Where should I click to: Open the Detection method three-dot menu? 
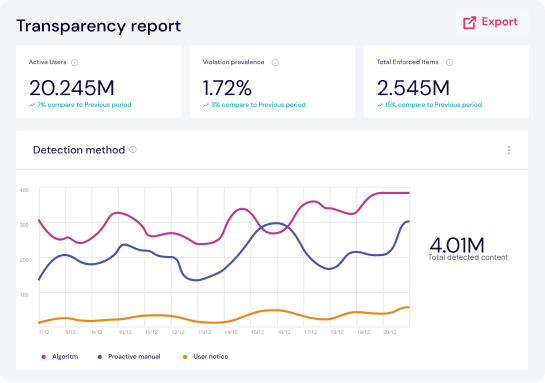pos(509,150)
